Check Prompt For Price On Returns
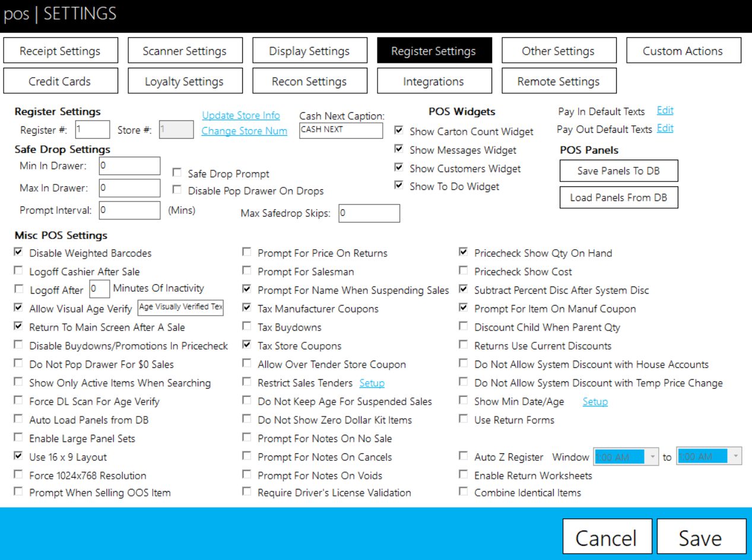Image resolution: width=752 pixels, height=560 pixels. pos(246,253)
